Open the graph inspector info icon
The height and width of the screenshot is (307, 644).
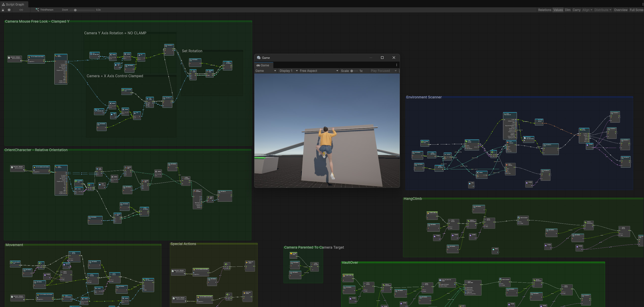(x=9, y=10)
